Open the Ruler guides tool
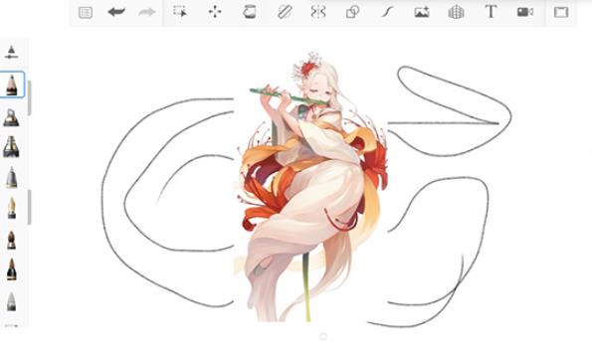The width and height of the screenshot is (592, 364). click(284, 12)
